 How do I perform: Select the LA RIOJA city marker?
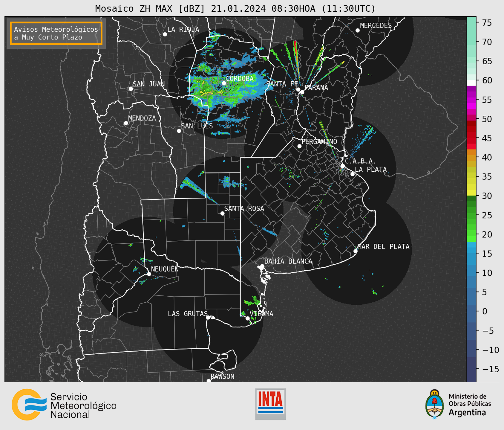pyautogui.click(x=165, y=34)
